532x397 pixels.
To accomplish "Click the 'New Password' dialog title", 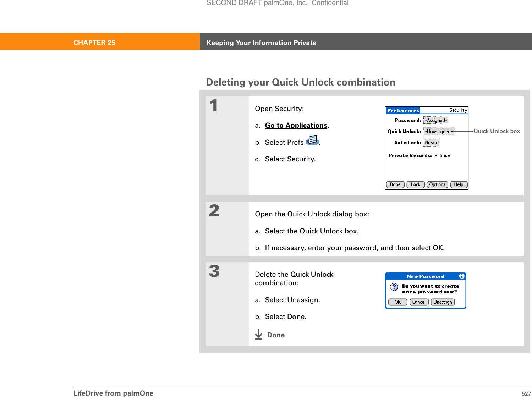I will (426, 276).
